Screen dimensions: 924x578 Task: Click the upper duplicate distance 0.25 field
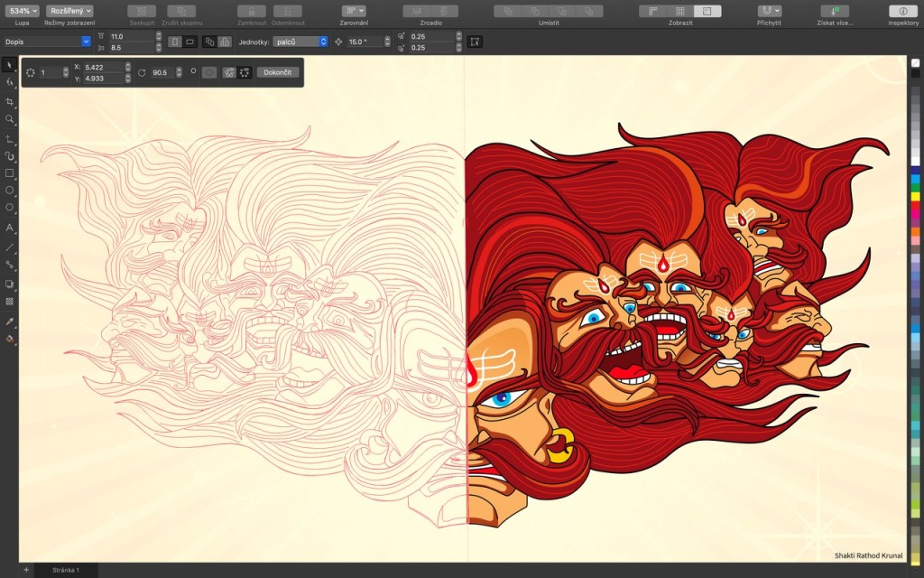tap(432, 36)
